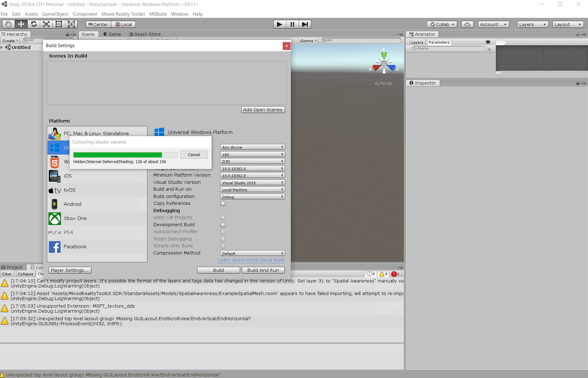588x378 pixels.
Task: Select the Hand tool in toolbar
Action: [8, 24]
